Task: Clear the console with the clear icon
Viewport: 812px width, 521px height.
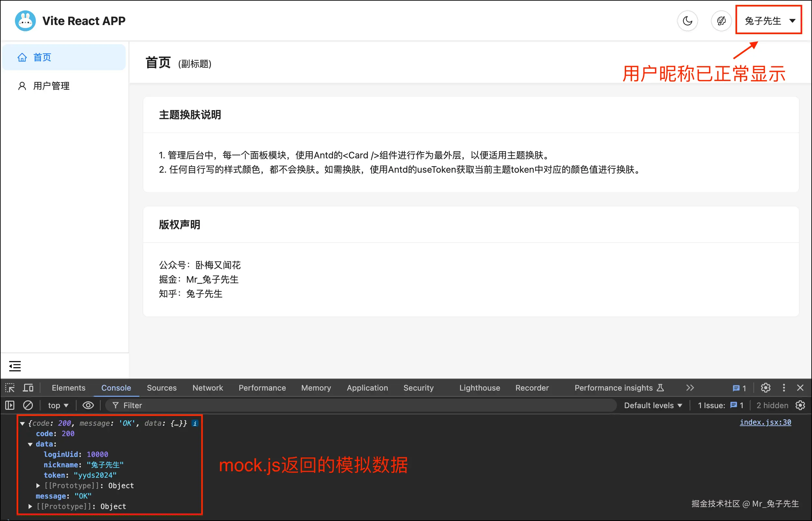Action: pos(28,405)
